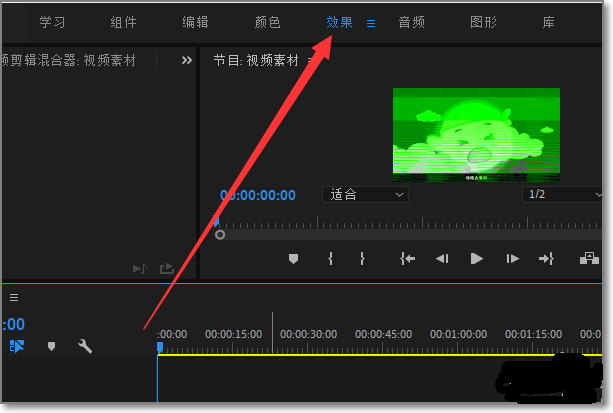Switch to the 库 workspace tab

(548, 22)
